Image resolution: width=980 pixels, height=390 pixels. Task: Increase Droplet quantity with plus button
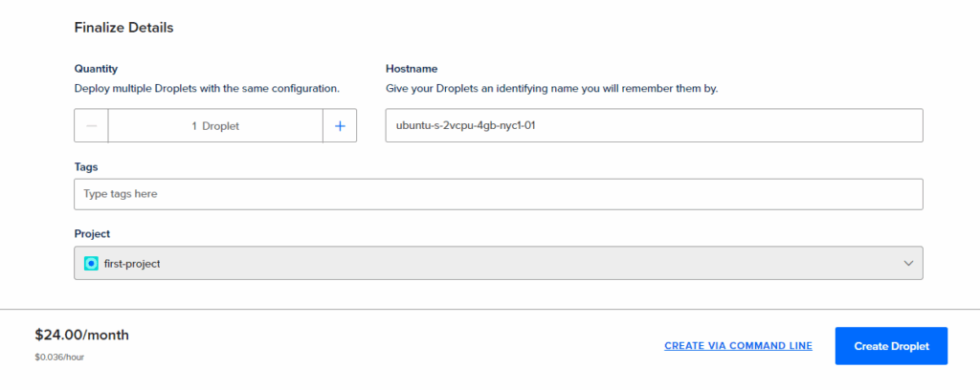point(340,126)
